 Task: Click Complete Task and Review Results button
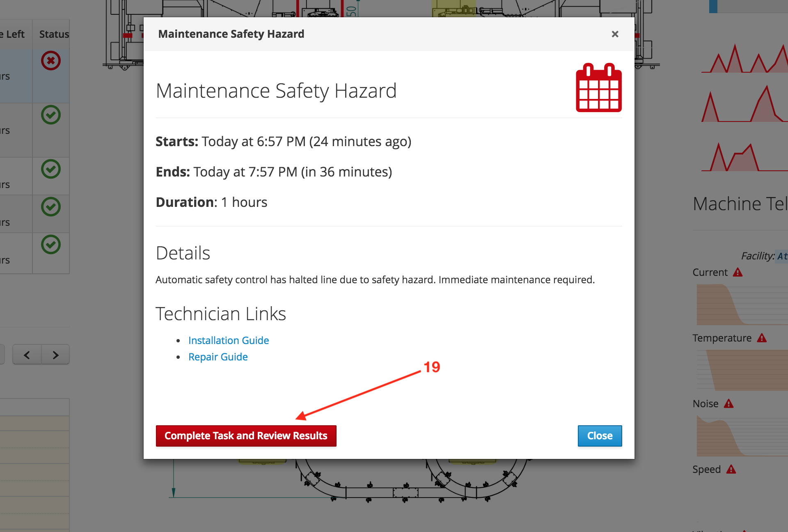246,435
